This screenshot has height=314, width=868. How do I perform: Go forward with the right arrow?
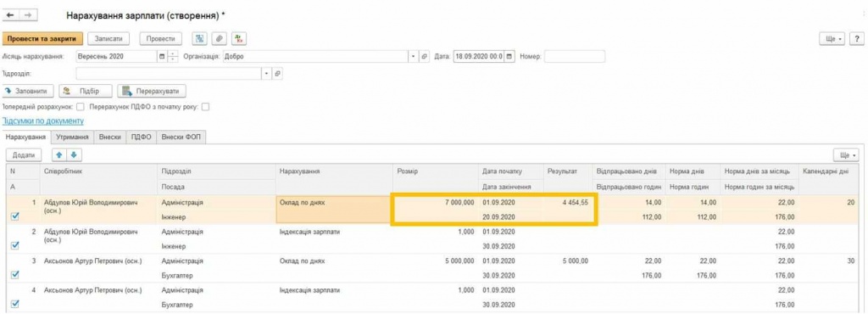pyautogui.click(x=27, y=15)
